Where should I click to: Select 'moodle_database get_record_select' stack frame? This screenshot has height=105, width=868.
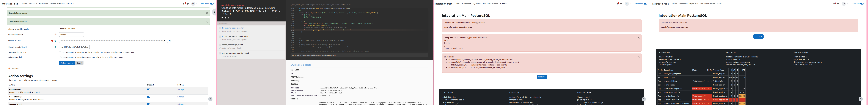[251, 38]
